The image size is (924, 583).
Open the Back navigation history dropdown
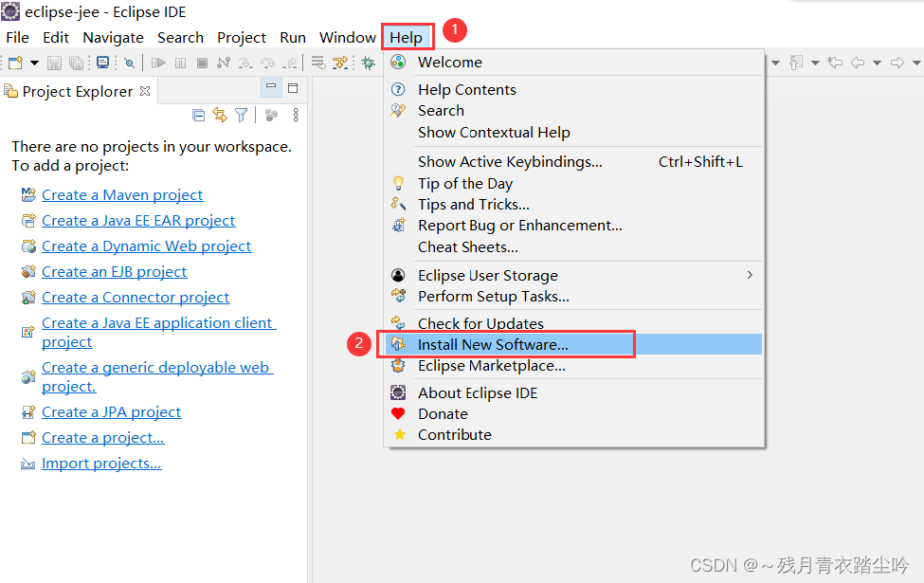(877, 64)
